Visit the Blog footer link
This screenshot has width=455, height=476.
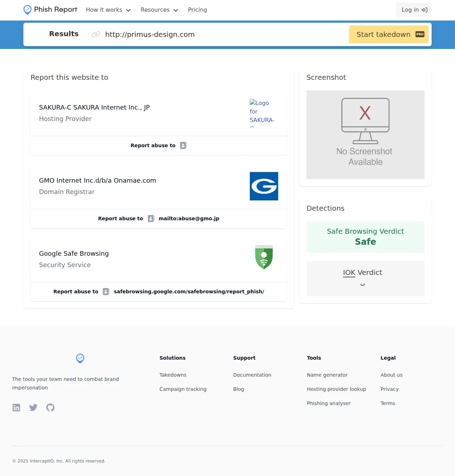tap(238, 389)
